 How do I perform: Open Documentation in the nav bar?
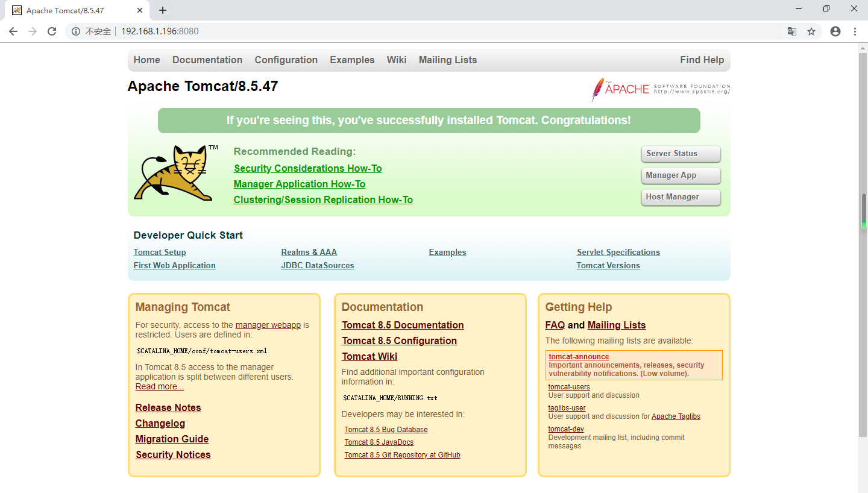(x=207, y=60)
